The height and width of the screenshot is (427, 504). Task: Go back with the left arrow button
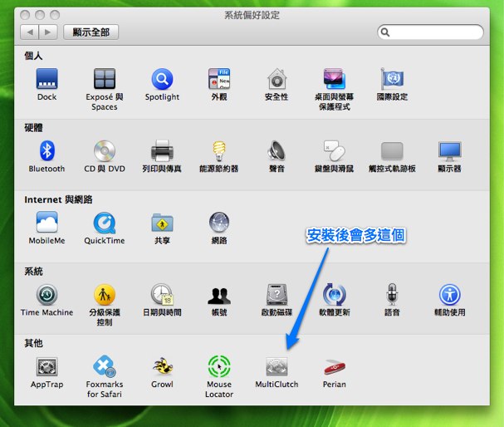(30, 32)
